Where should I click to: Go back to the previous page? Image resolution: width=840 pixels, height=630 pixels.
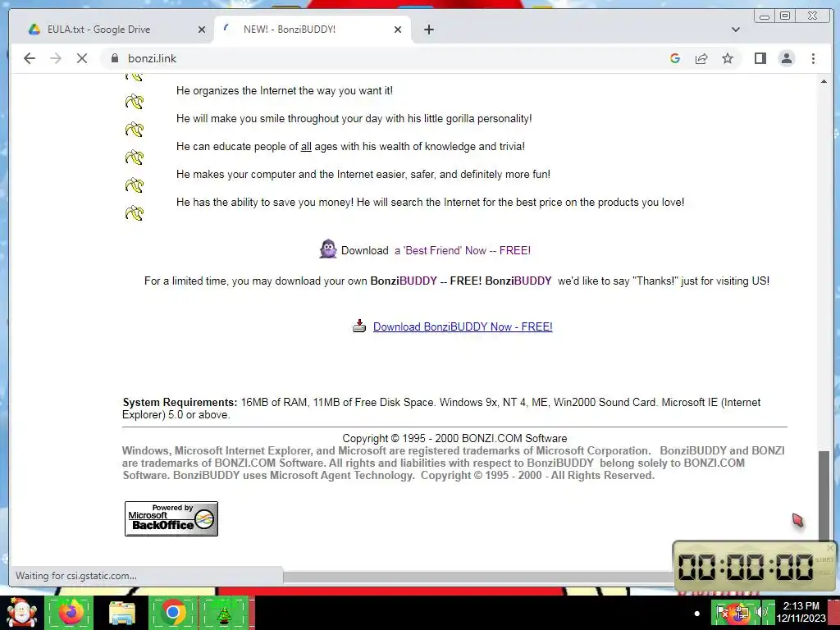pos(30,58)
